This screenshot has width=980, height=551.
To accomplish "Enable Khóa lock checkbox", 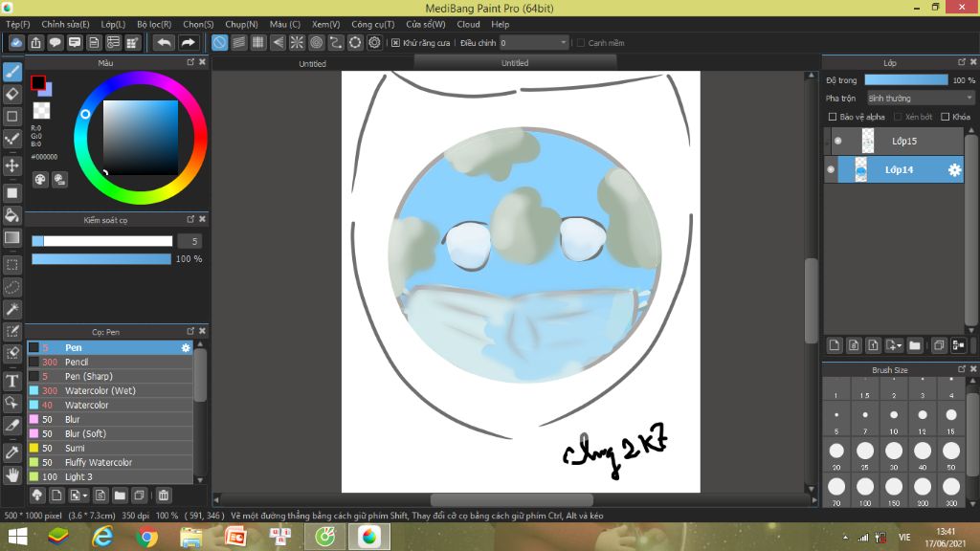I will point(945,117).
